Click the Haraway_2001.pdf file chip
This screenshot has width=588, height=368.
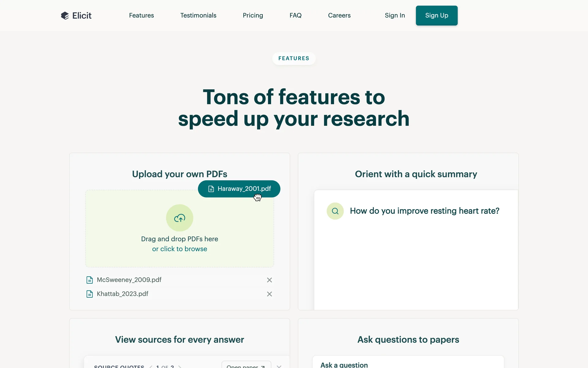(x=239, y=189)
